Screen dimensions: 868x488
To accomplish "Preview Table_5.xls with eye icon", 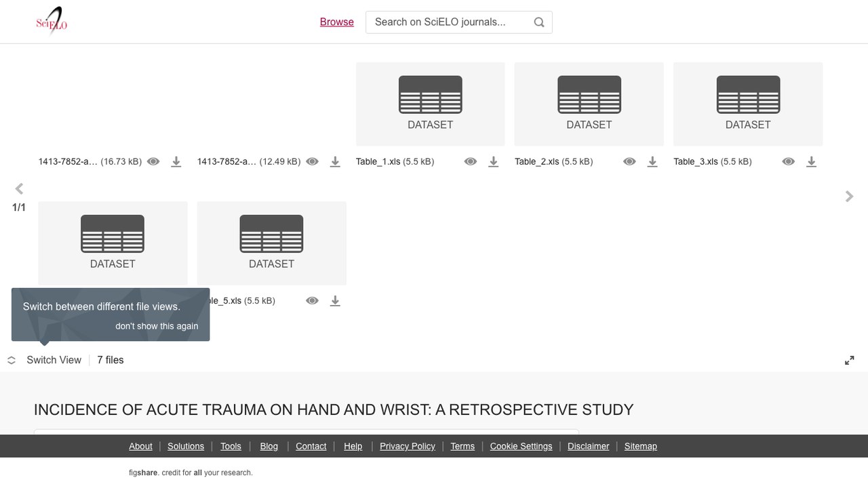I will (312, 301).
